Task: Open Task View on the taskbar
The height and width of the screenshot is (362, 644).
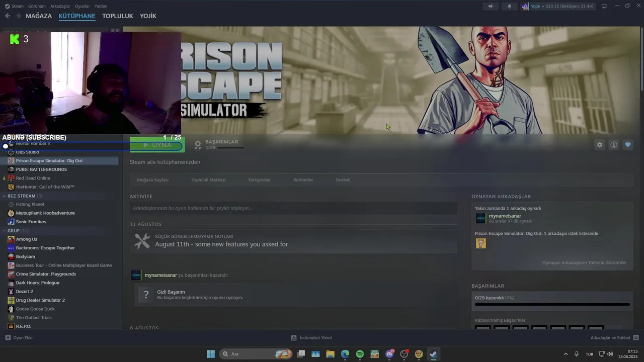Action: [301, 354]
